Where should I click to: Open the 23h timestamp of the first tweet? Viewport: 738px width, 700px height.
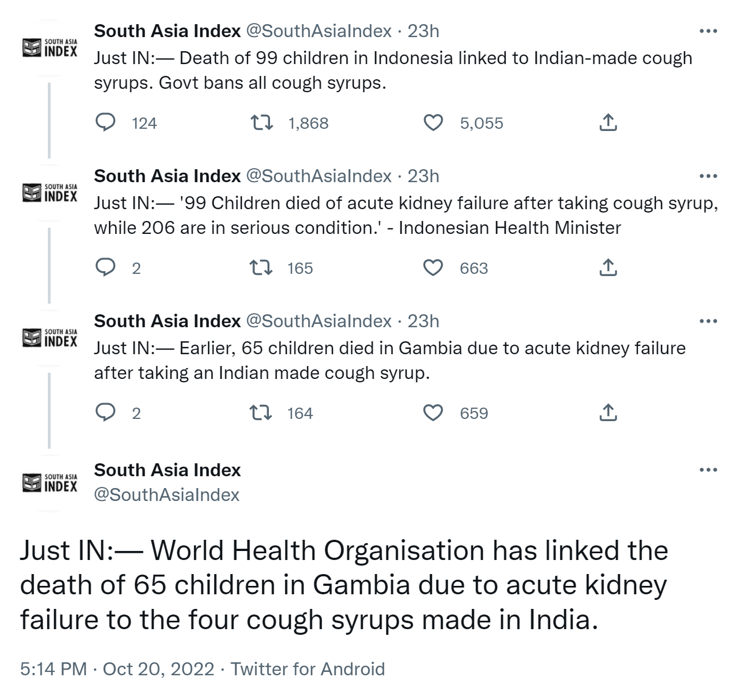click(423, 31)
